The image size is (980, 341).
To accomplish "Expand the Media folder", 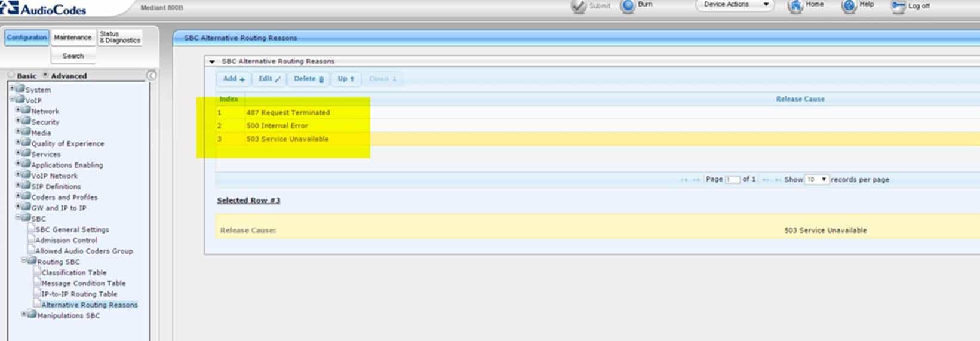I will coord(18,131).
